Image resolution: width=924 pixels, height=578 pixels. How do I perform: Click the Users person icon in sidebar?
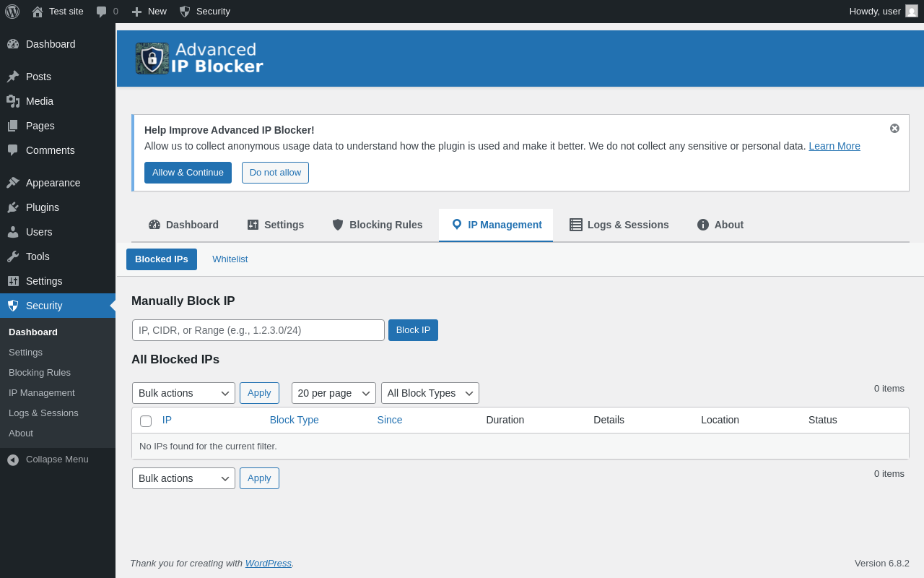(x=13, y=232)
